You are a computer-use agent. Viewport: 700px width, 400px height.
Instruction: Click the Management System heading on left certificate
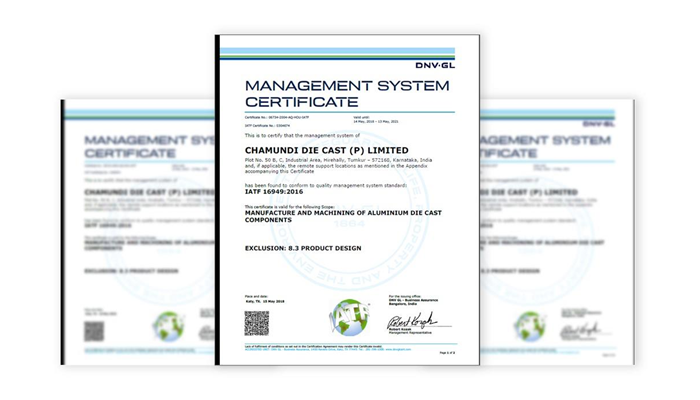150,147
